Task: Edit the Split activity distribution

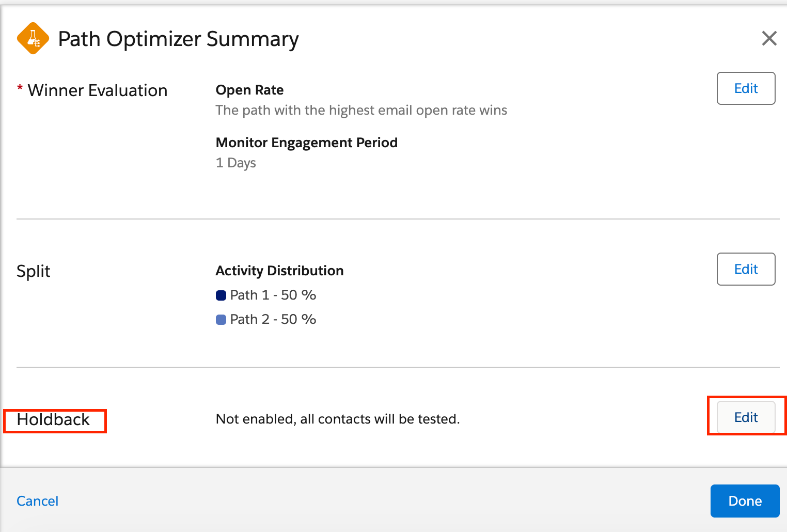Action: tap(746, 269)
